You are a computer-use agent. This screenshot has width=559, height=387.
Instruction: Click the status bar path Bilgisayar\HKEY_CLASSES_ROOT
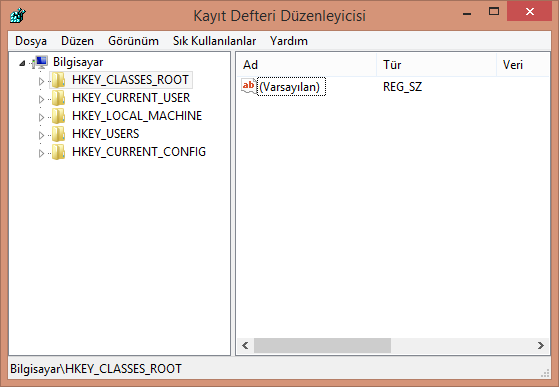coord(96,368)
